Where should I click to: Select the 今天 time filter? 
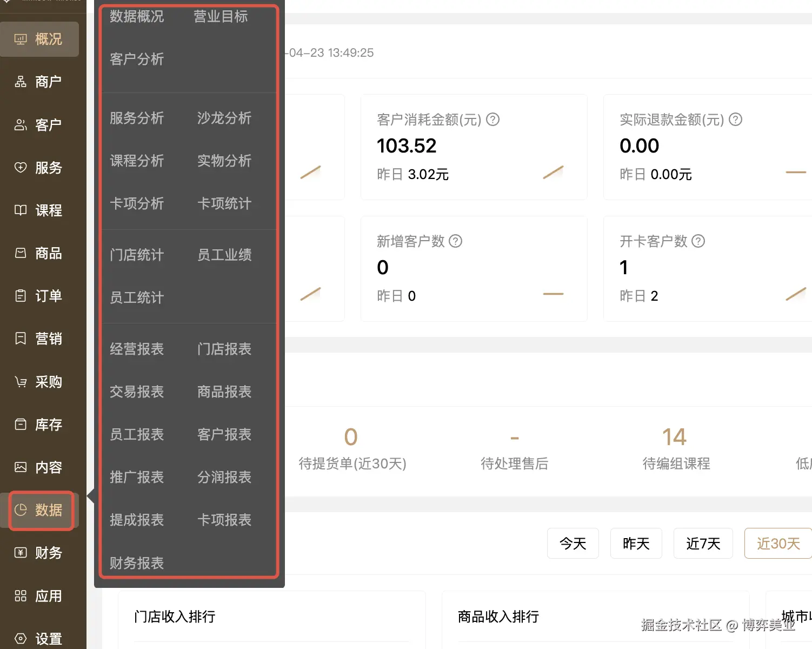pos(573,543)
